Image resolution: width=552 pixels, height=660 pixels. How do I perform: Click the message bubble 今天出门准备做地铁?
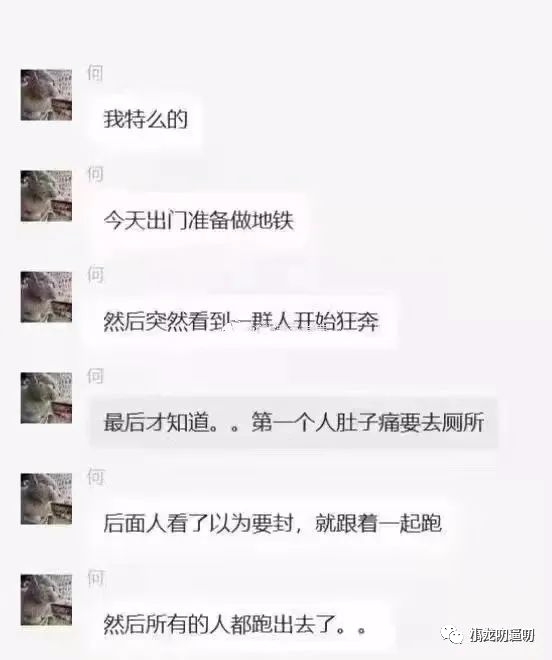point(199,221)
